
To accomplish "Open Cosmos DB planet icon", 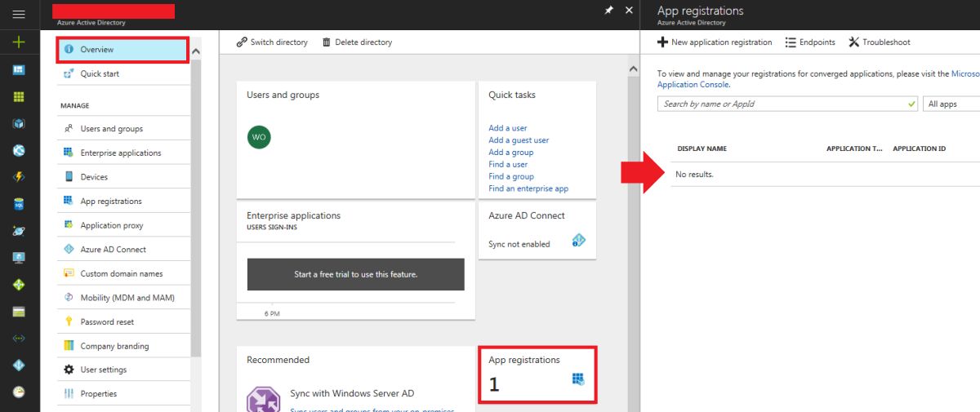I will tap(19, 231).
